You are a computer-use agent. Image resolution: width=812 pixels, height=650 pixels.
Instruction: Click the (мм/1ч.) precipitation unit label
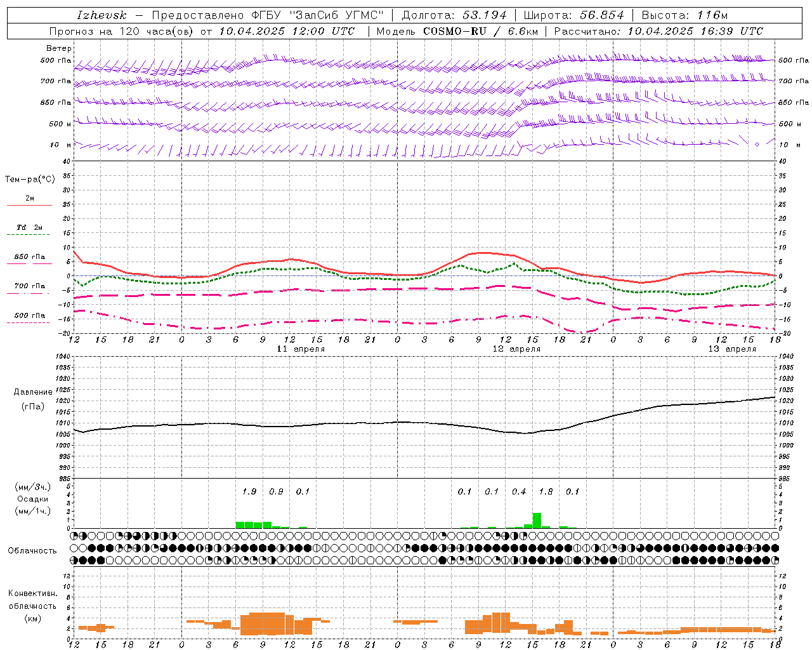[x=33, y=510]
